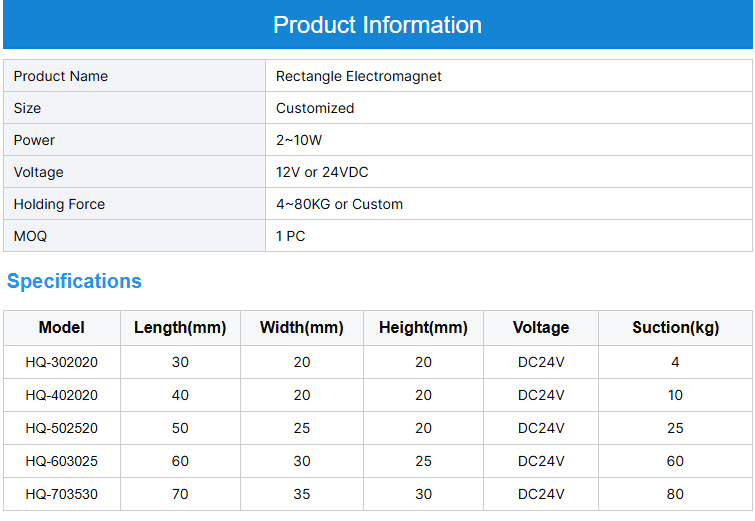Select the HQ-703530 model cell

[x=62, y=494]
